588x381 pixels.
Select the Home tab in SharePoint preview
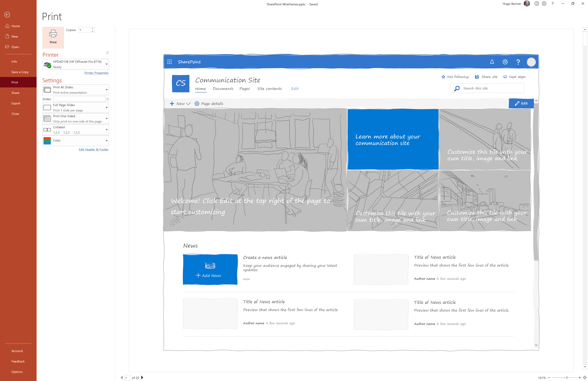click(x=200, y=89)
